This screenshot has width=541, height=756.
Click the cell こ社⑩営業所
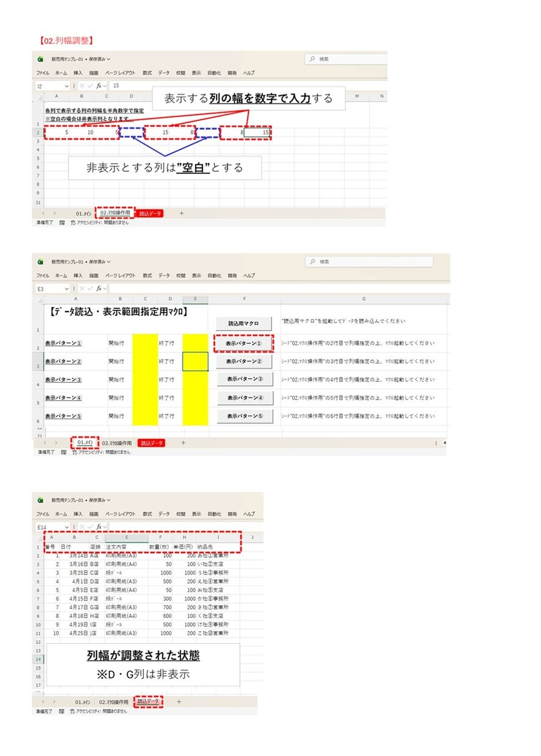click(218, 633)
